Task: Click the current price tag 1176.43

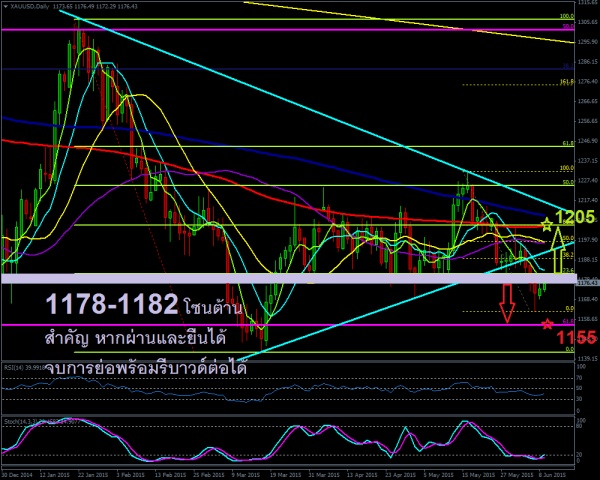Action: point(587,283)
